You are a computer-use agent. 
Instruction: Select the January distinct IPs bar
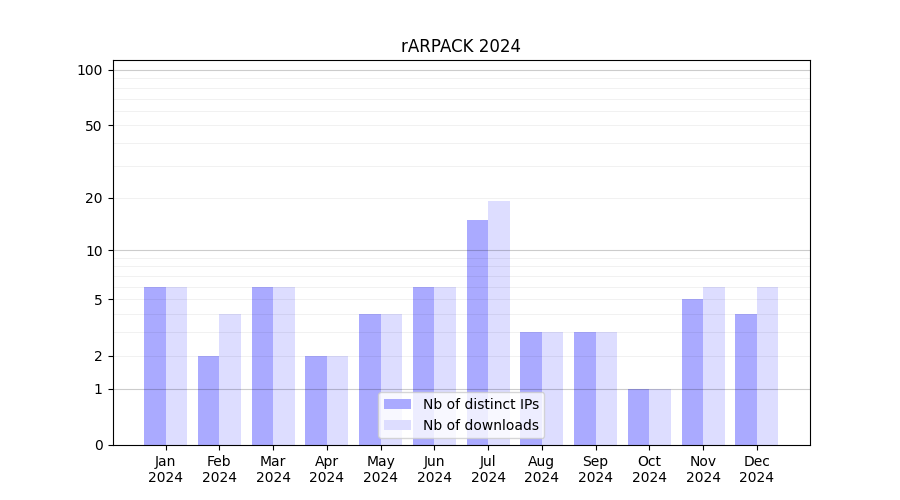point(155,365)
